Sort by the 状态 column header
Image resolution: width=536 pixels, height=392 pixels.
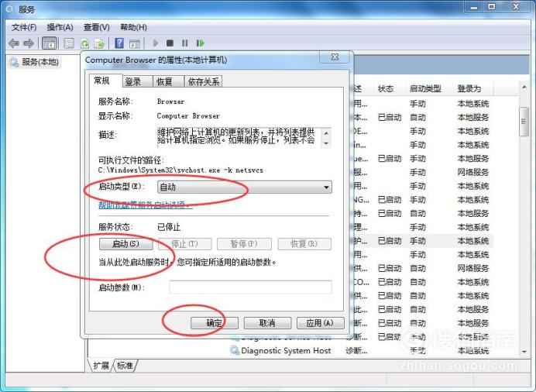pyautogui.click(x=386, y=89)
